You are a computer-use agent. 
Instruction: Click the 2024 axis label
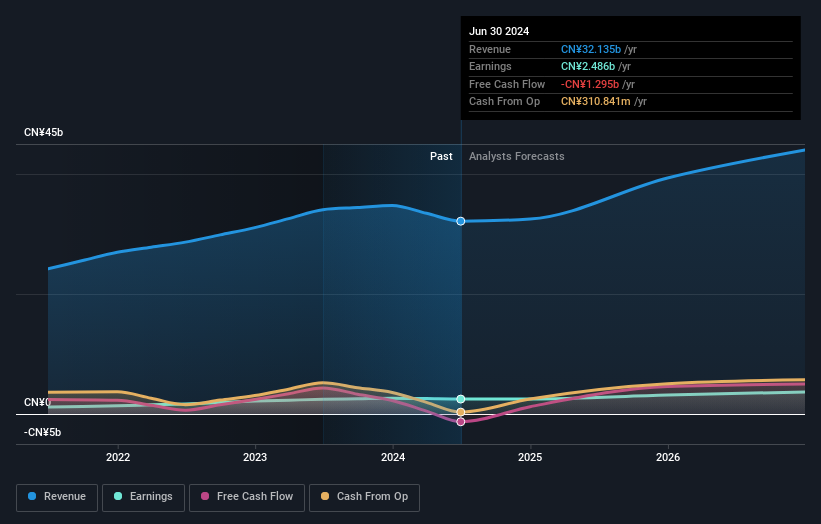click(x=393, y=458)
